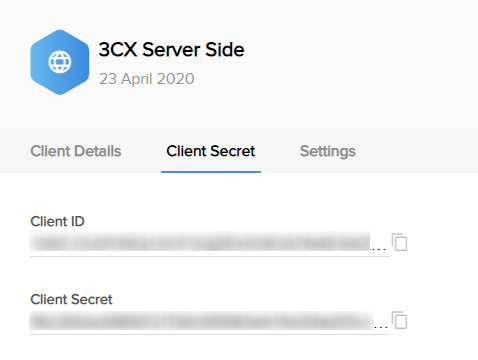Click empty tab bar area beside Settings
Viewport: 478px width, 360px height.
click(x=417, y=151)
